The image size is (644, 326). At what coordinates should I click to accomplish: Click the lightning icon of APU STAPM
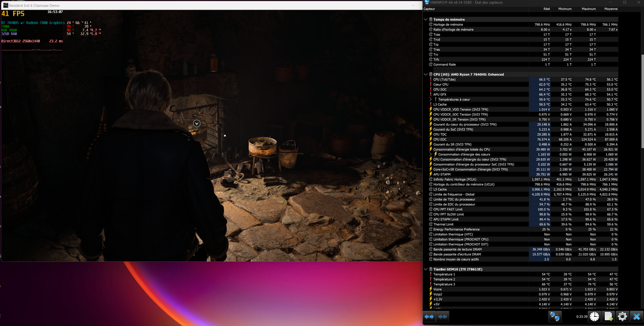431,175
